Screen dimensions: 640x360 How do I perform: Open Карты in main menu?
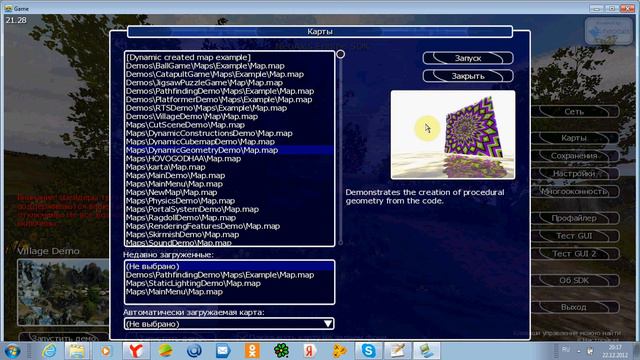[574, 138]
